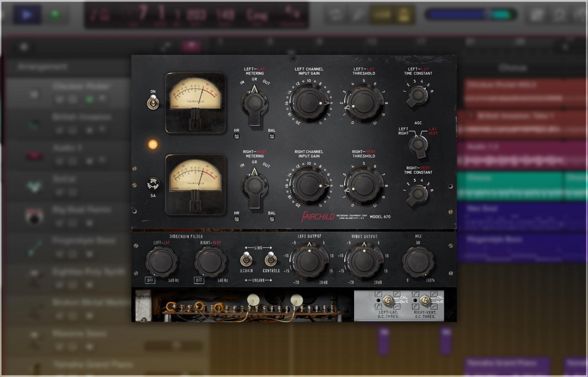Click the Right-Vert Threshold knob
The image size is (588, 377).
click(x=364, y=186)
